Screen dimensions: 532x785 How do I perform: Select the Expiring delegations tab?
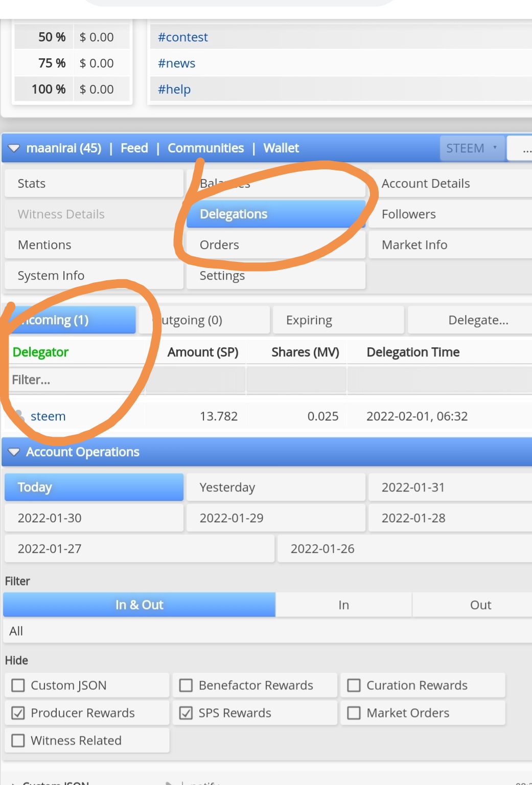coord(338,320)
